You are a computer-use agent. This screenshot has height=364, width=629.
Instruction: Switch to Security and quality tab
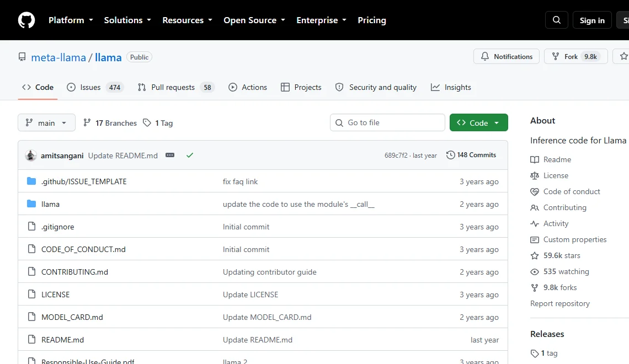[376, 87]
